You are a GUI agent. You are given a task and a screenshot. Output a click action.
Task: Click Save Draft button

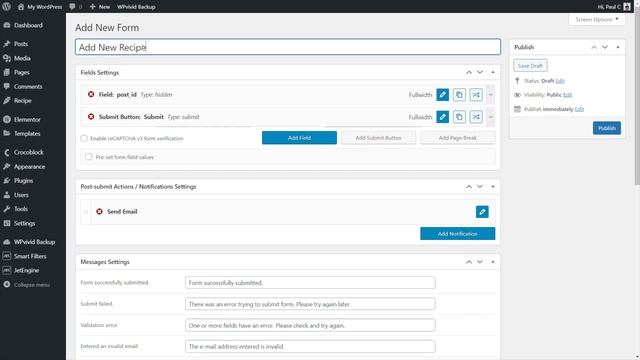[530, 66]
